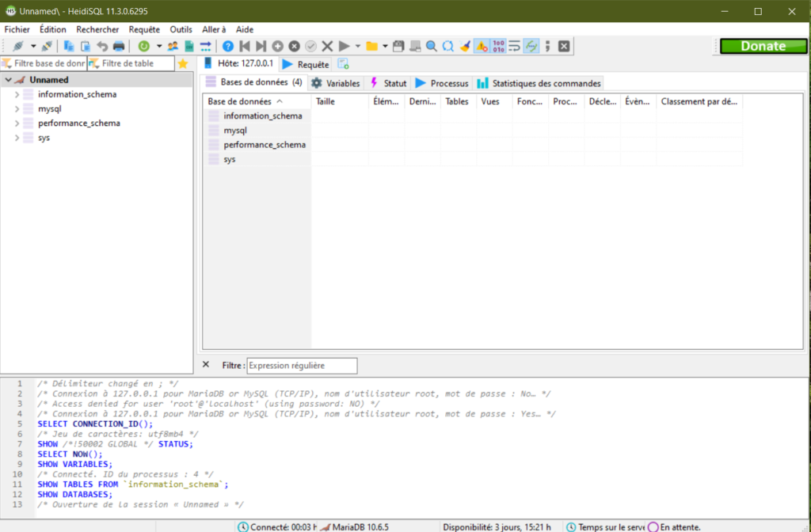The height and width of the screenshot is (532, 811).
Task: Toggle the wrap long lines icon
Action: 515,46
